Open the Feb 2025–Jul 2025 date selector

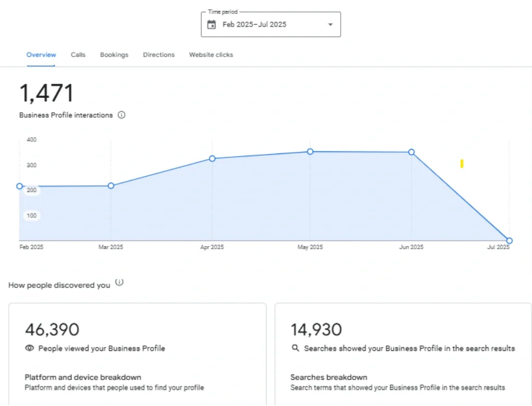click(x=269, y=24)
